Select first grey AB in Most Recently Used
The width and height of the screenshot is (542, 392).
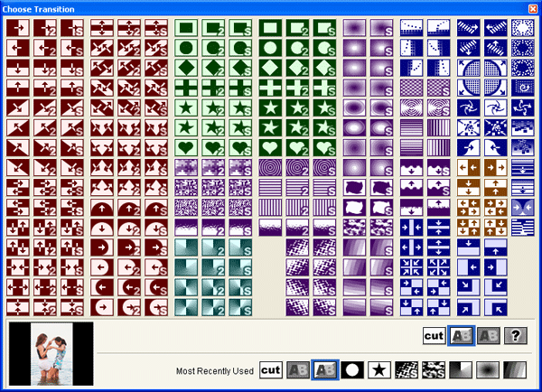(297, 370)
